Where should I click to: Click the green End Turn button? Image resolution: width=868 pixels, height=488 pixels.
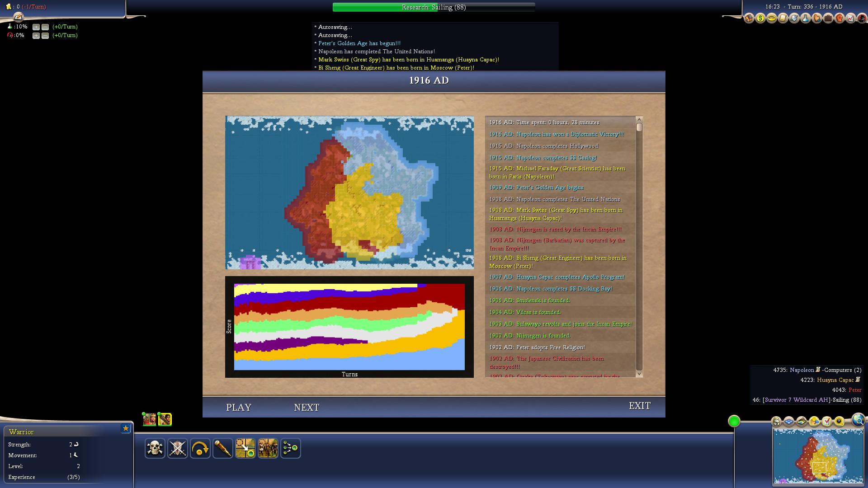coord(734,421)
